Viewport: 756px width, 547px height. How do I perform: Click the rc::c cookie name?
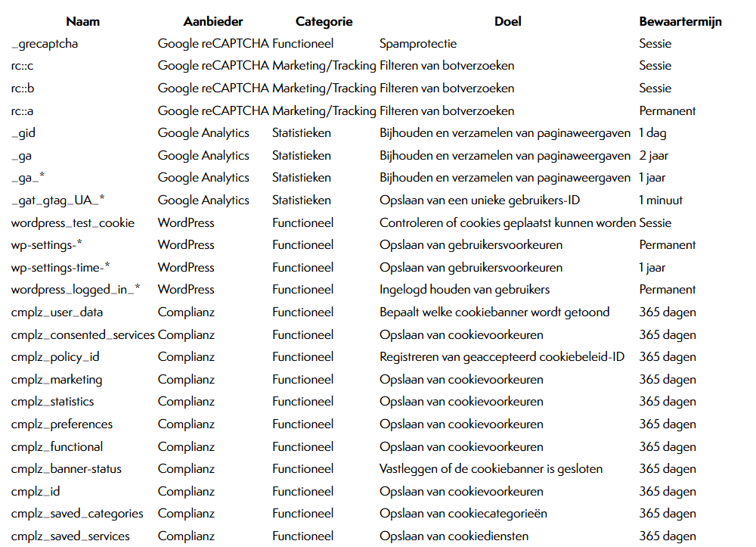pos(23,66)
